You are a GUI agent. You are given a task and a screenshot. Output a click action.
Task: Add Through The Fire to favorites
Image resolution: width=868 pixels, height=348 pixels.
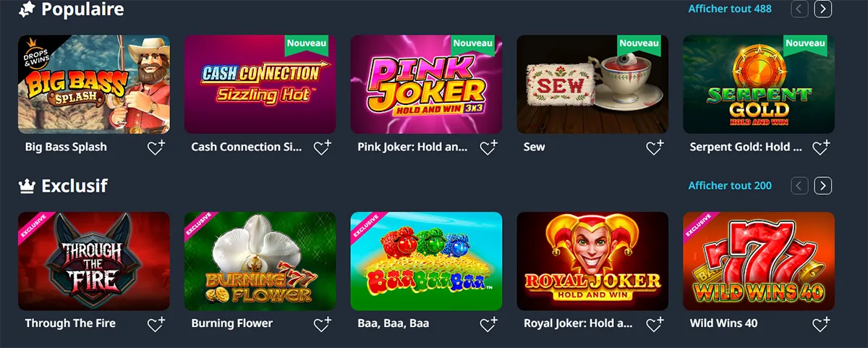pyautogui.click(x=156, y=324)
